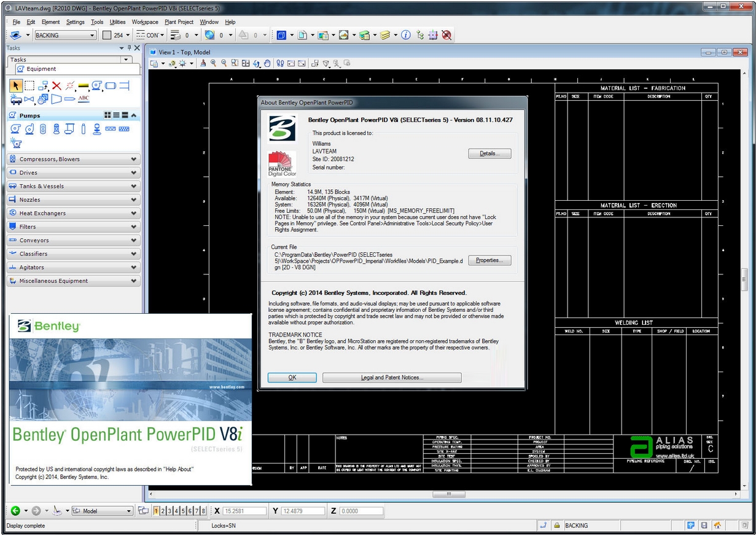Open the File menu
Viewport: 756px width, 536px height.
17,22
